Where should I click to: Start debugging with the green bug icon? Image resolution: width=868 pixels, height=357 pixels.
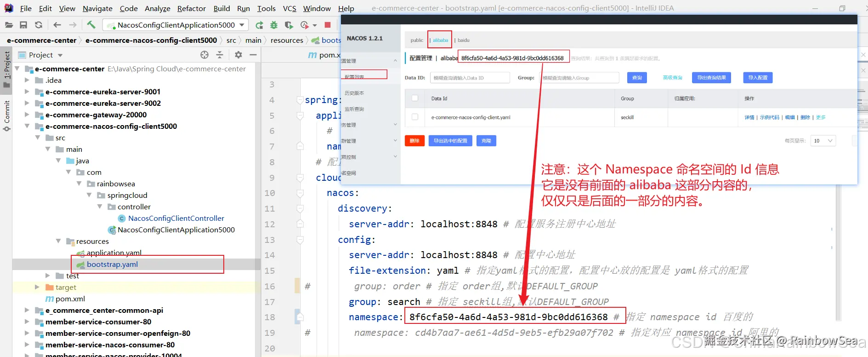274,25
